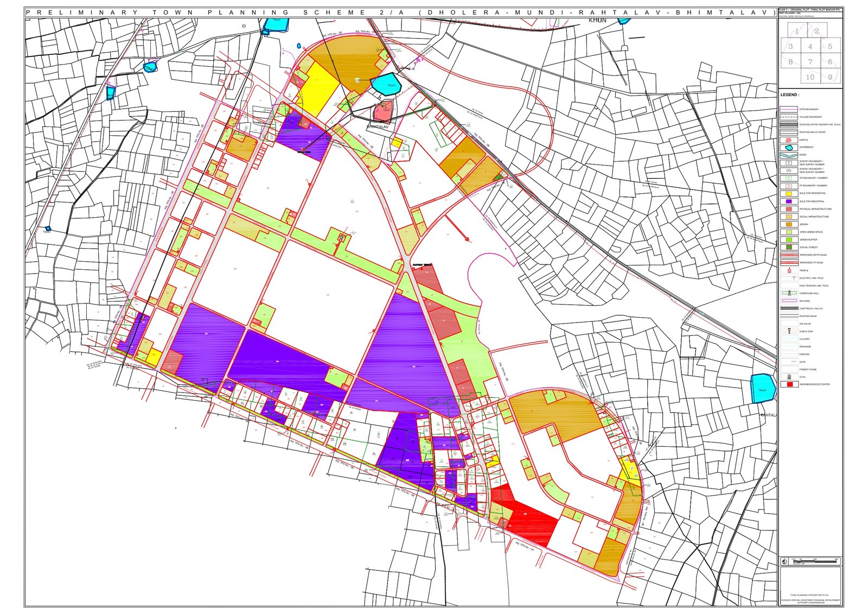Click the Waterbody symbol in the legend
The width and height of the screenshot is (868, 614).
pos(789,147)
